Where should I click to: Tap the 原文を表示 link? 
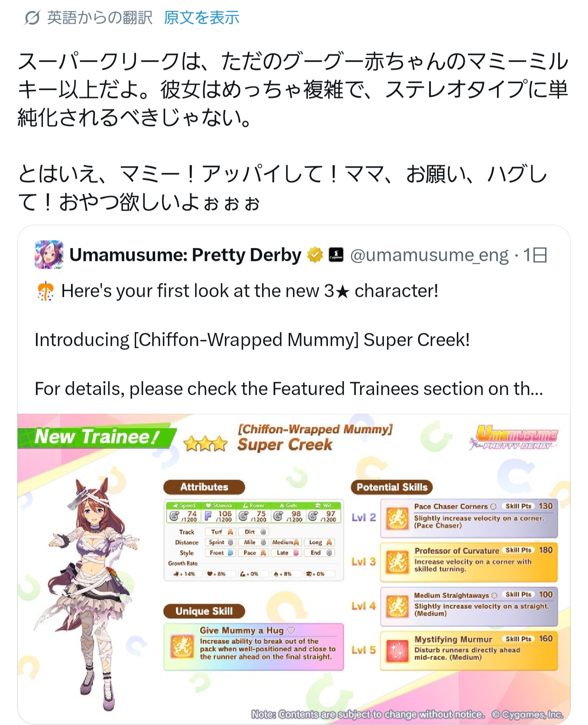[202, 18]
